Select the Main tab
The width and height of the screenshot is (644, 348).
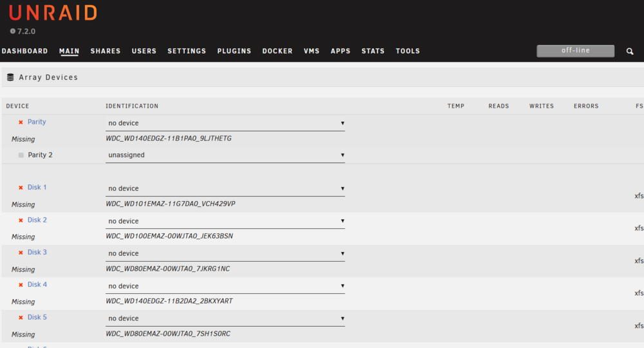69,51
